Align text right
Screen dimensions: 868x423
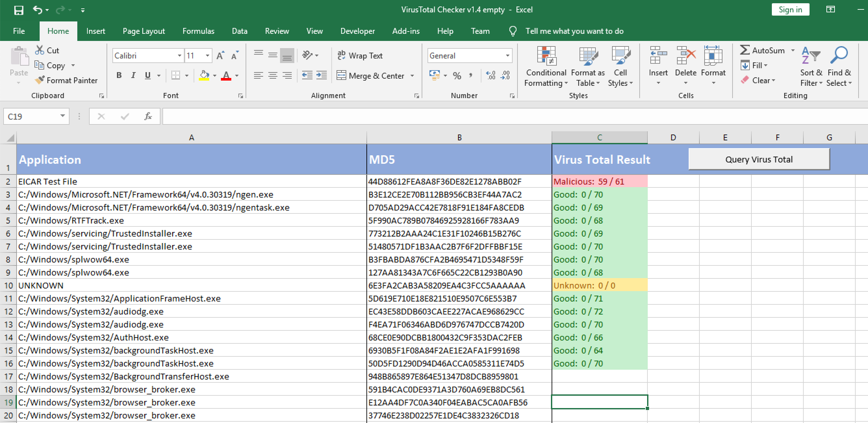[x=287, y=75]
